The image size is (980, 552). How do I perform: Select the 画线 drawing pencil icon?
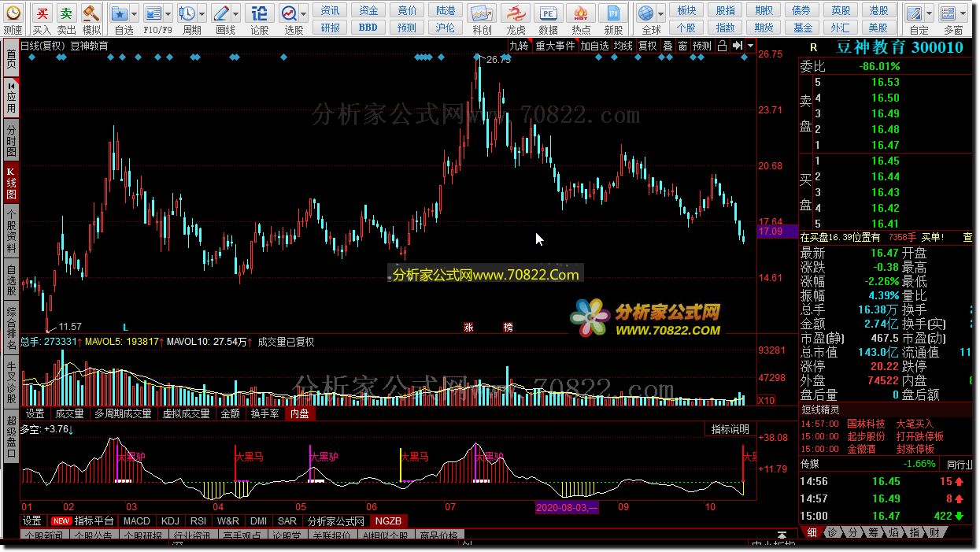click(221, 13)
